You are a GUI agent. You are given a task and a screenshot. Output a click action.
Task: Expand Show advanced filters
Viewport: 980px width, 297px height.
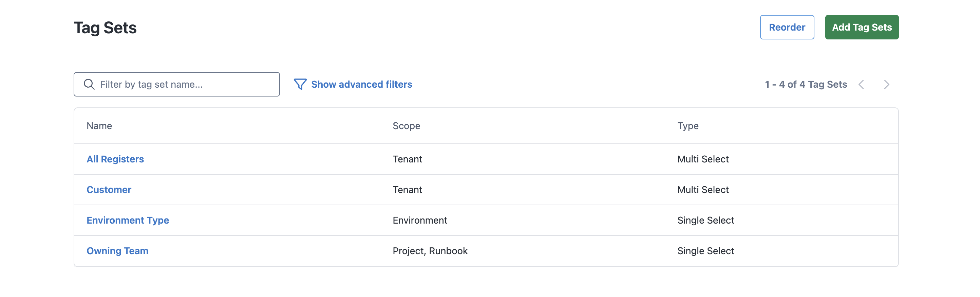(x=361, y=84)
